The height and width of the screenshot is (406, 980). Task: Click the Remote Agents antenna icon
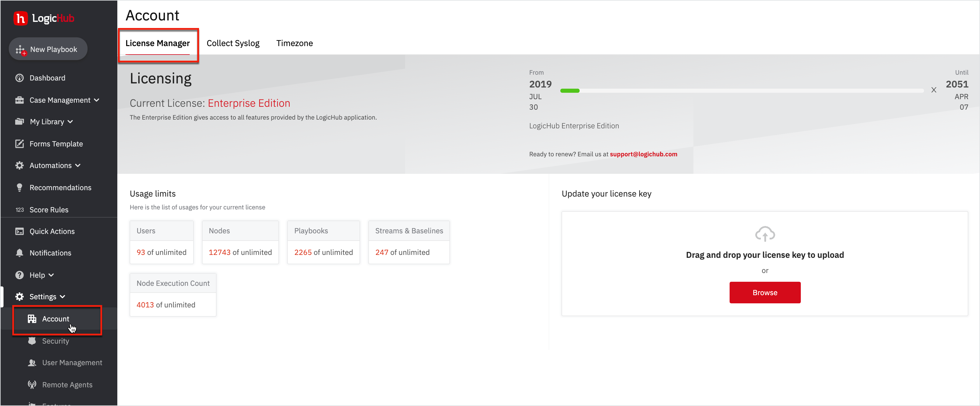click(32, 384)
